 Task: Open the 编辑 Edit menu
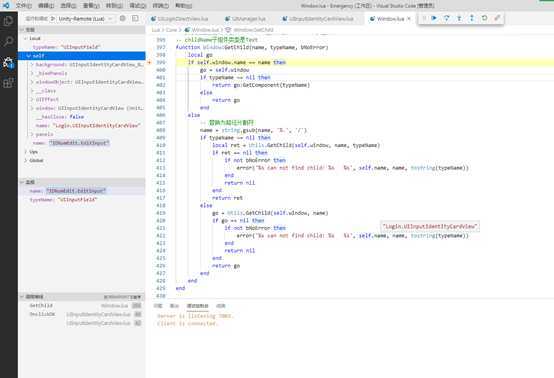[46, 6]
